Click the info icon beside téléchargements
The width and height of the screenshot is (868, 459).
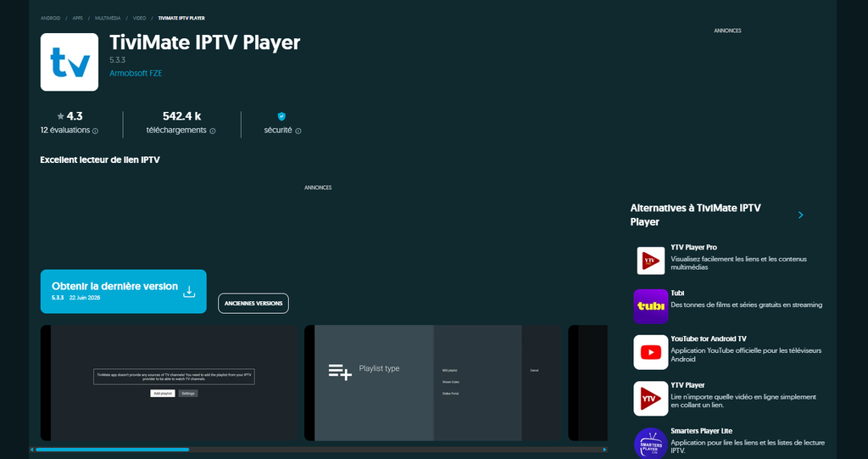[213, 132]
